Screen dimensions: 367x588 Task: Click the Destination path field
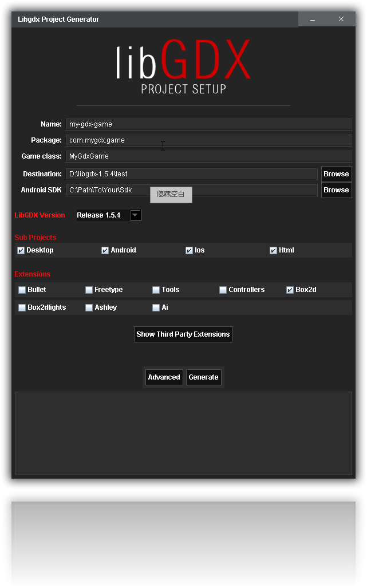coord(192,174)
